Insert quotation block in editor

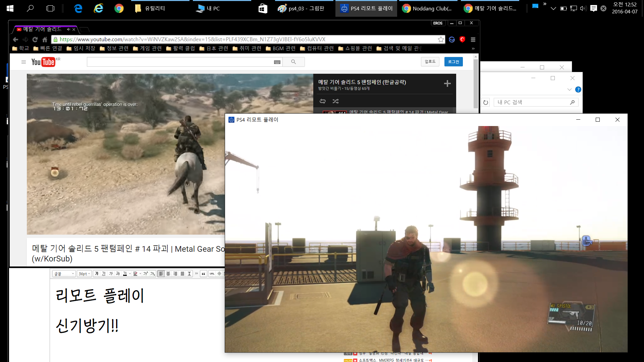[x=203, y=274]
